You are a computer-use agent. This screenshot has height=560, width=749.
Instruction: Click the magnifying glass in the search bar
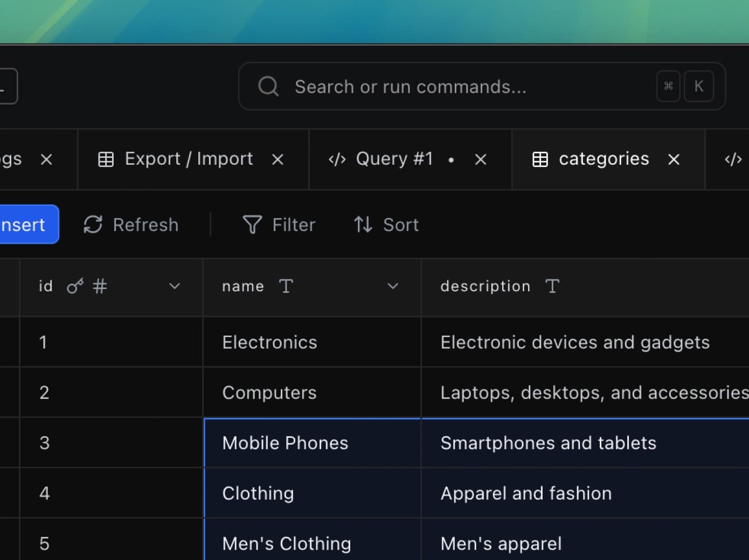268,86
